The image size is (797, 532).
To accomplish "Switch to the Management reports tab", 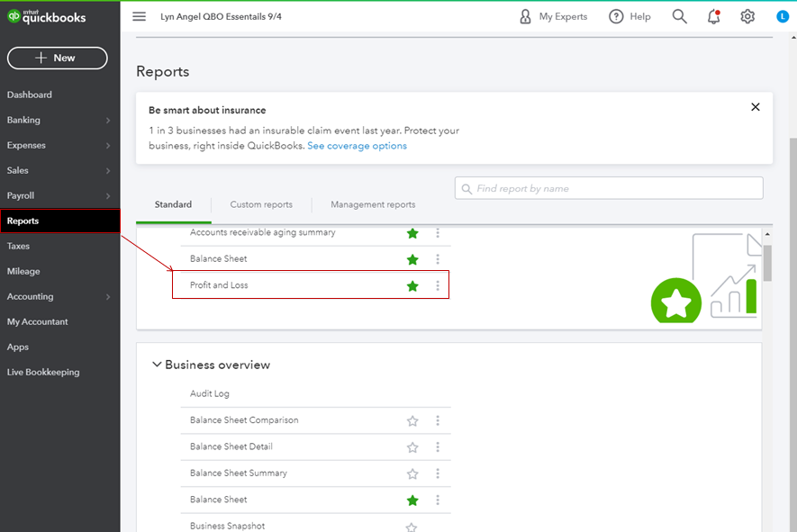I will coord(373,204).
